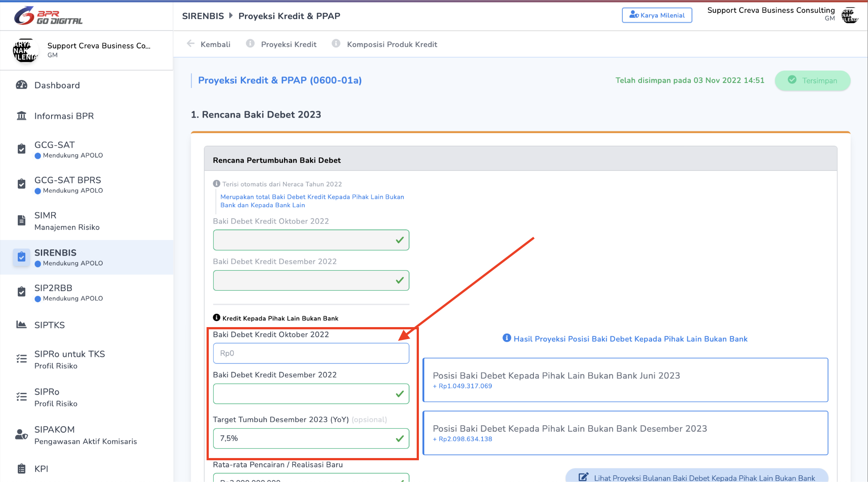
Task: Click the Kembali back arrow icon
Action: 191,43
